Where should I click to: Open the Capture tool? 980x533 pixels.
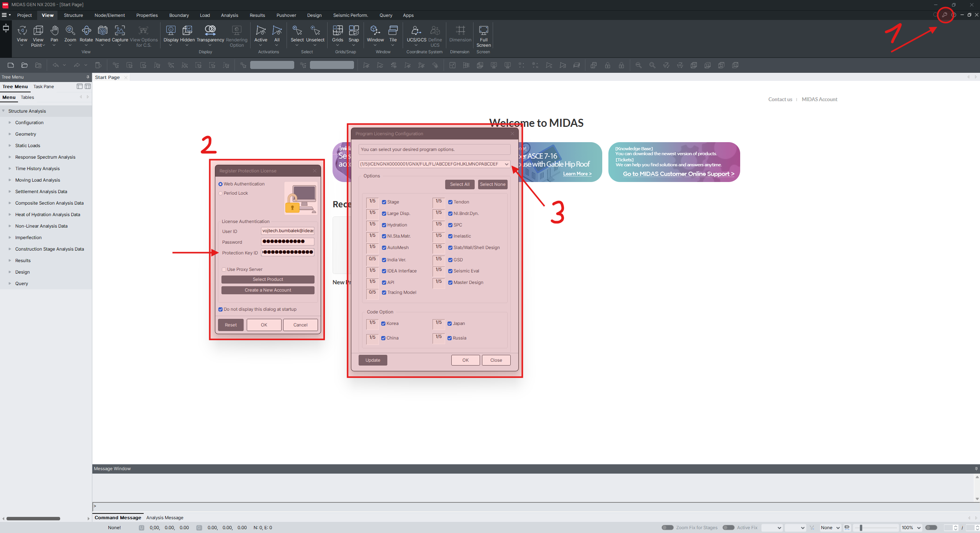click(x=120, y=31)
